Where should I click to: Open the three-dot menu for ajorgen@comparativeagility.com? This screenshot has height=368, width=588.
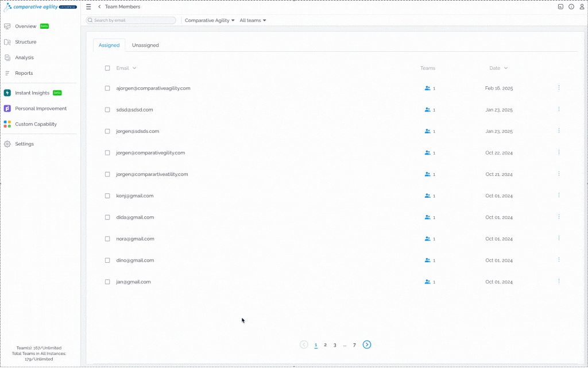click(559, 87)
